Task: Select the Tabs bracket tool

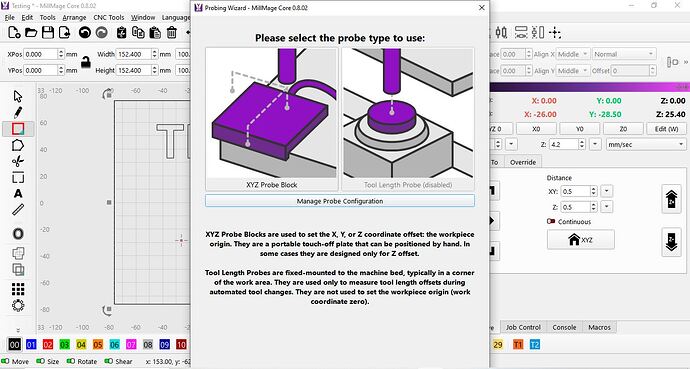Action: point(18,178)
